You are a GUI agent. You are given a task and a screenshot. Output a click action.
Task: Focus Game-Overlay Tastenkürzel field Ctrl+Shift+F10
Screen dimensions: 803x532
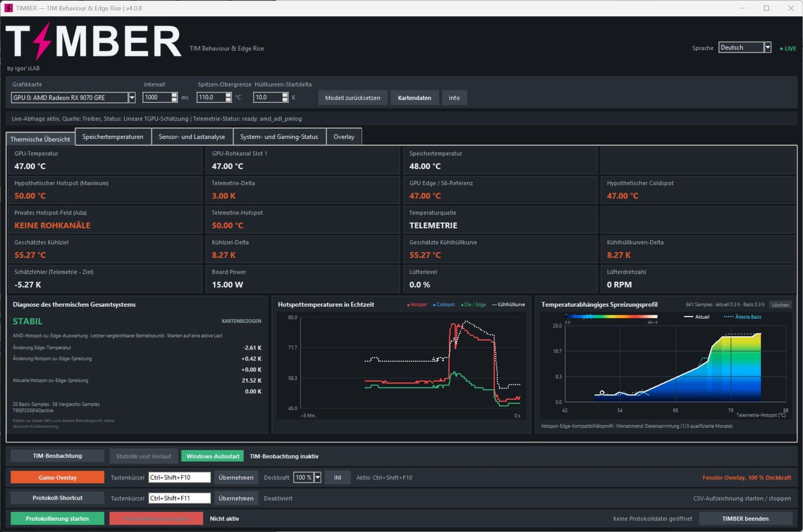tap(179, 477)
